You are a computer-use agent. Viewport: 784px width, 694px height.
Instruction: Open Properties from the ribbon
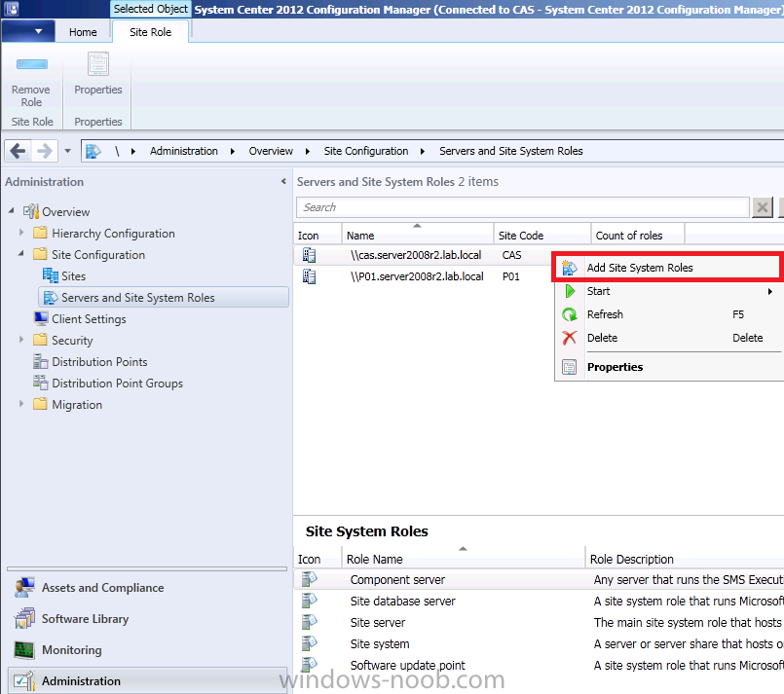[x=98, y=74]
